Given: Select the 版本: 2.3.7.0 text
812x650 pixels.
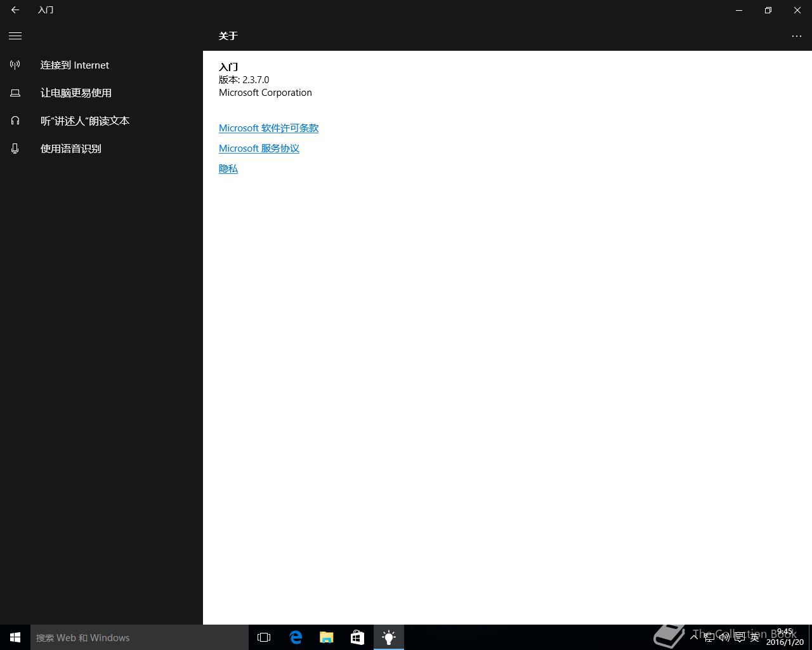Looking at the screenshot, I should click(244, 80).
